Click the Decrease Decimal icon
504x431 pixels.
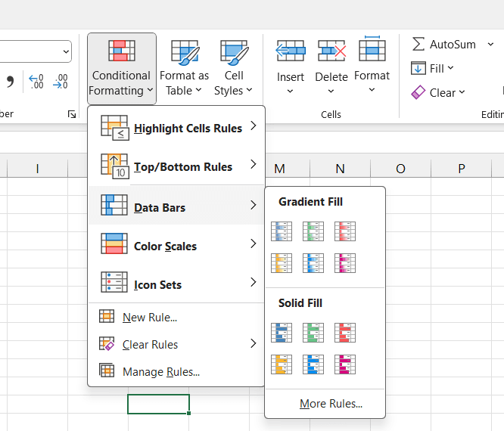[x=61, y=81]
